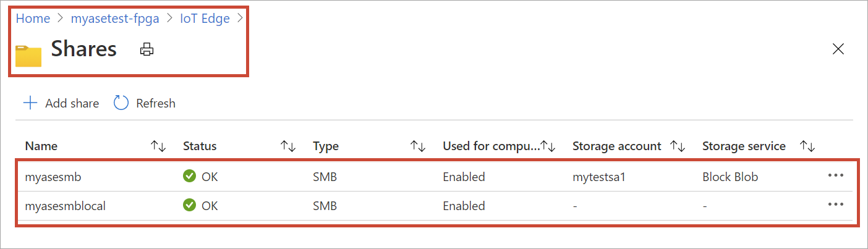Sort shares by Name column arrows
Image resolution: width=868 pixels, height=249 pixels.
pos(159,146)
